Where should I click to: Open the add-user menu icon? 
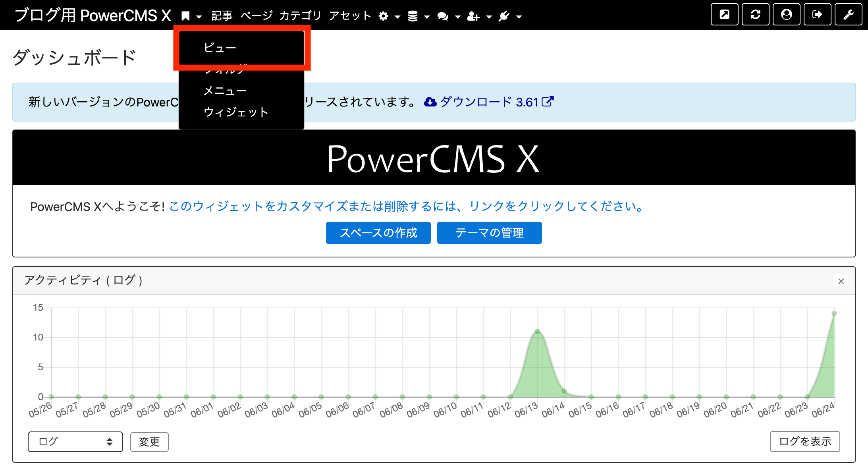(x=473, y=16)
